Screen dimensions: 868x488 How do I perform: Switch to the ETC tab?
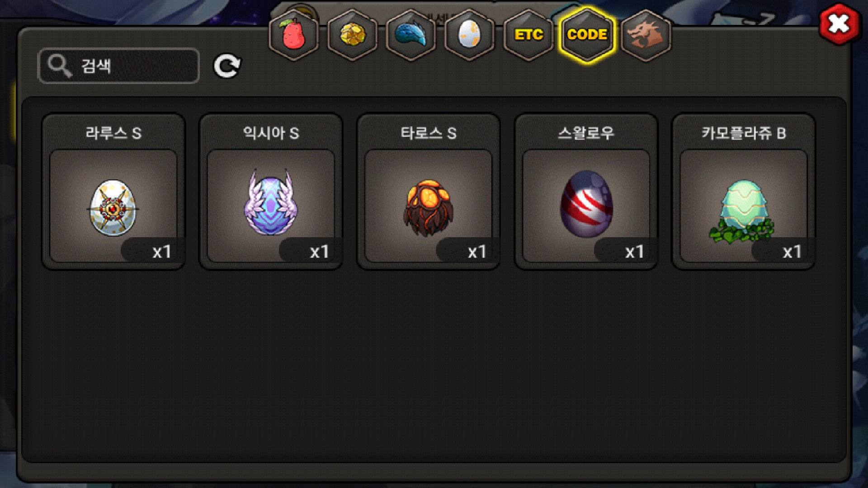(528, 35)
